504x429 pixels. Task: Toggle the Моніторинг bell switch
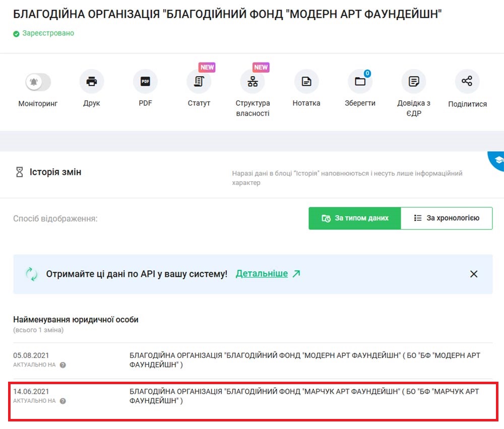(38, 82)
